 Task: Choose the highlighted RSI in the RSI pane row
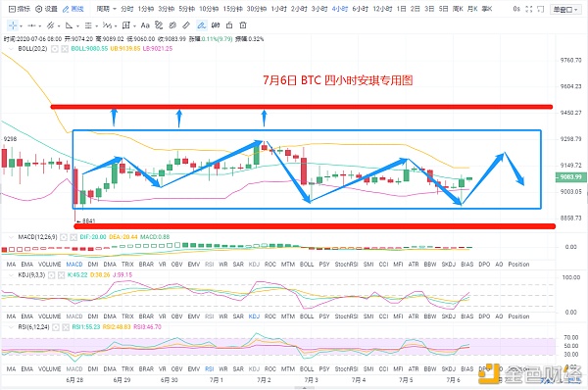click(x=210, y=369)
